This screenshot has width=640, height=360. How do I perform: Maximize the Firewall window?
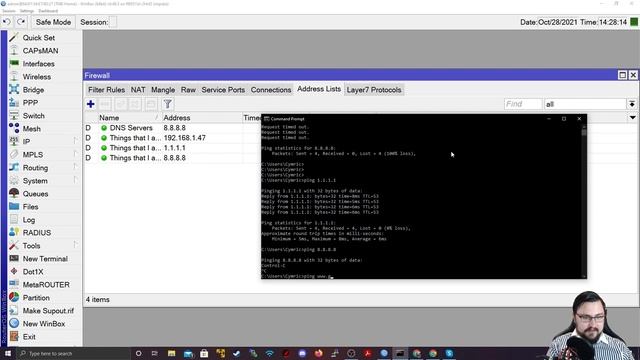click(x=622, y=75)
